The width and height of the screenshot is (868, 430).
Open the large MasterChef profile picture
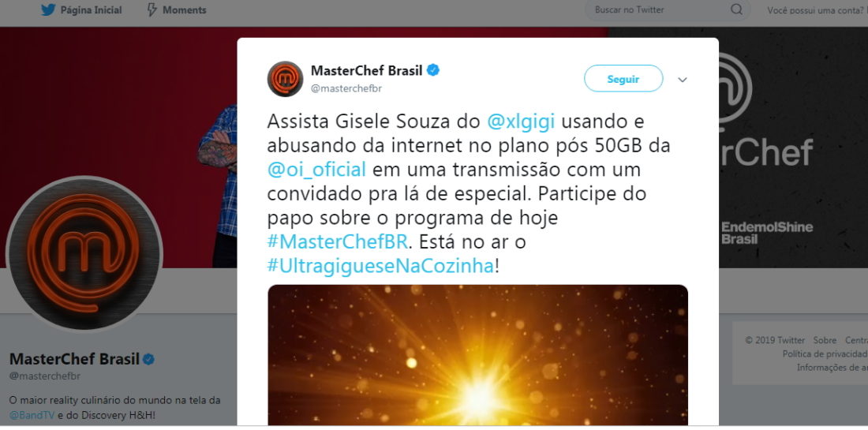click(84, 253)
